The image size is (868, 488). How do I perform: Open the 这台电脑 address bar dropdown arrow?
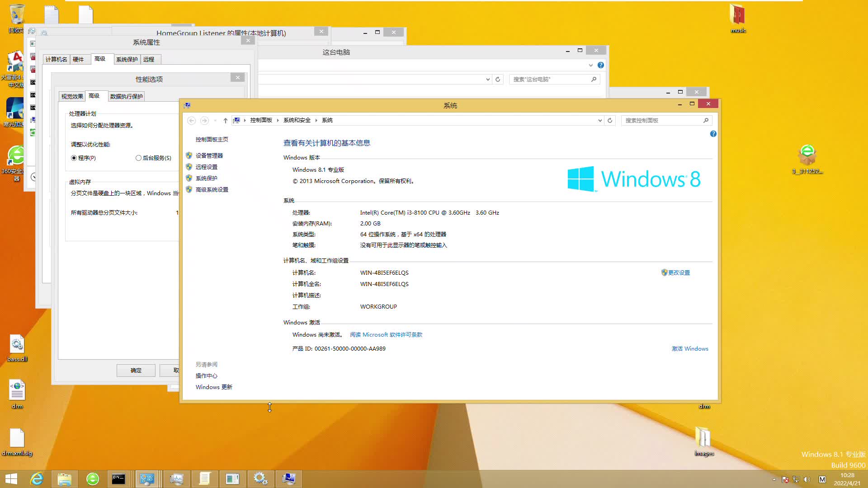[488, 79]
